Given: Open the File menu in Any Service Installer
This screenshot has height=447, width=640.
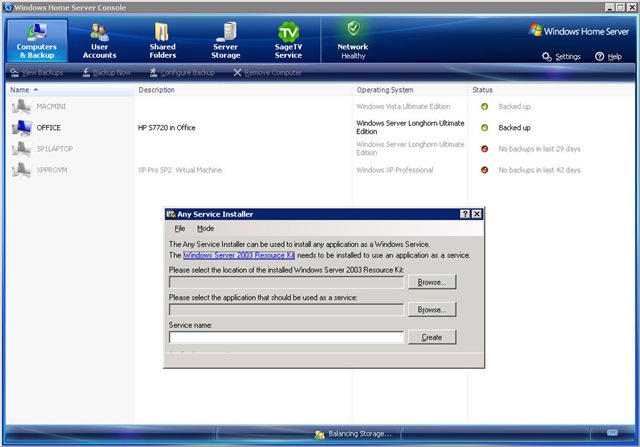Looking at the screenshot, I should pyautogui.click(x=180, y=229).
